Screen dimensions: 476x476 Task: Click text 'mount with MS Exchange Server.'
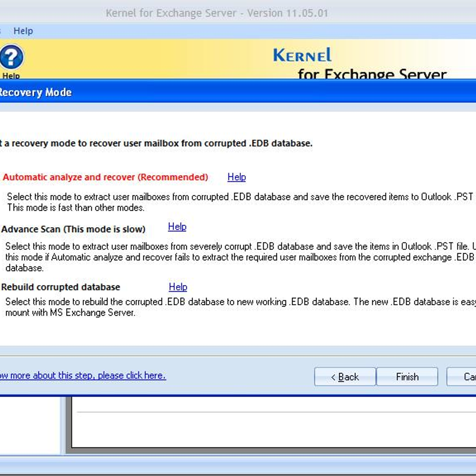click(x=70, y=313)
